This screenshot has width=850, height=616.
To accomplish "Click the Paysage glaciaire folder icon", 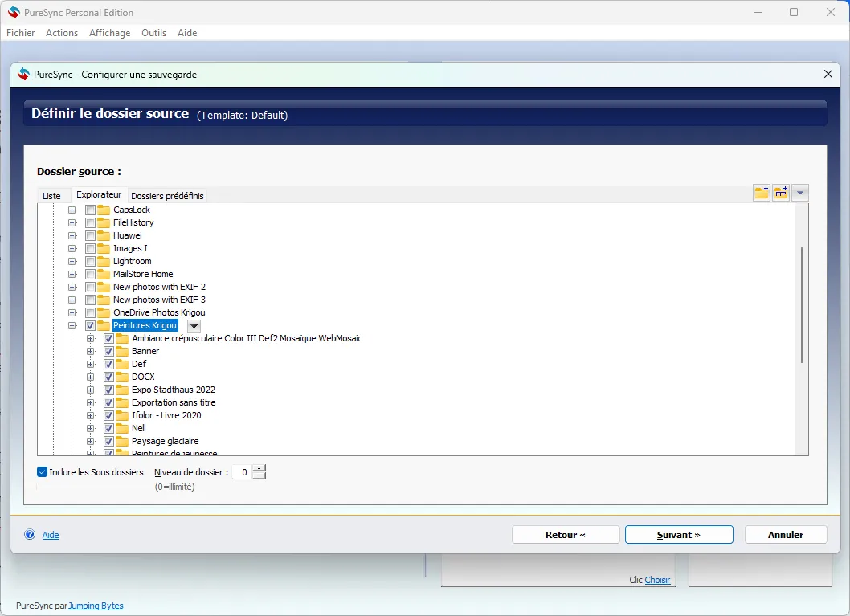I will [x=122, y=441].
